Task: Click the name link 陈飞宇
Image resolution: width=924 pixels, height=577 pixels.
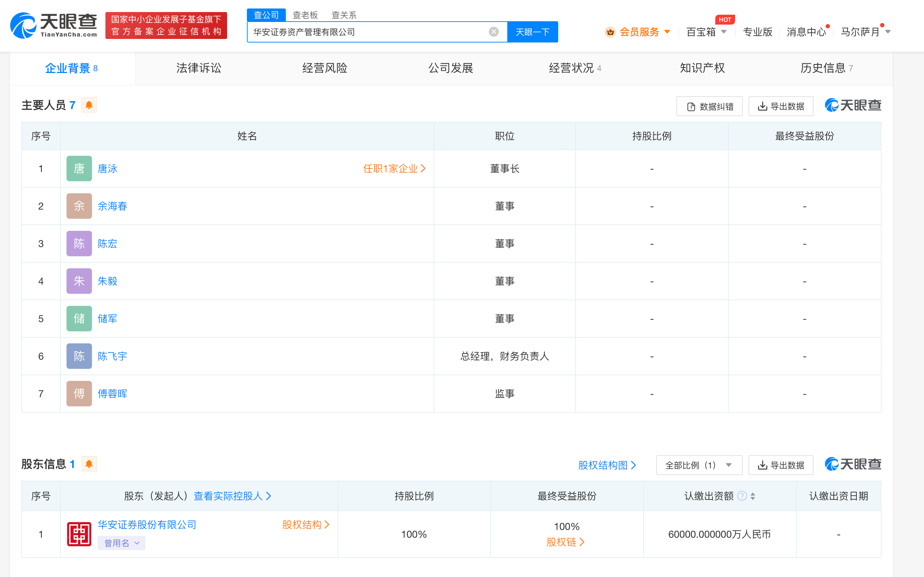Action: (112, 356)
